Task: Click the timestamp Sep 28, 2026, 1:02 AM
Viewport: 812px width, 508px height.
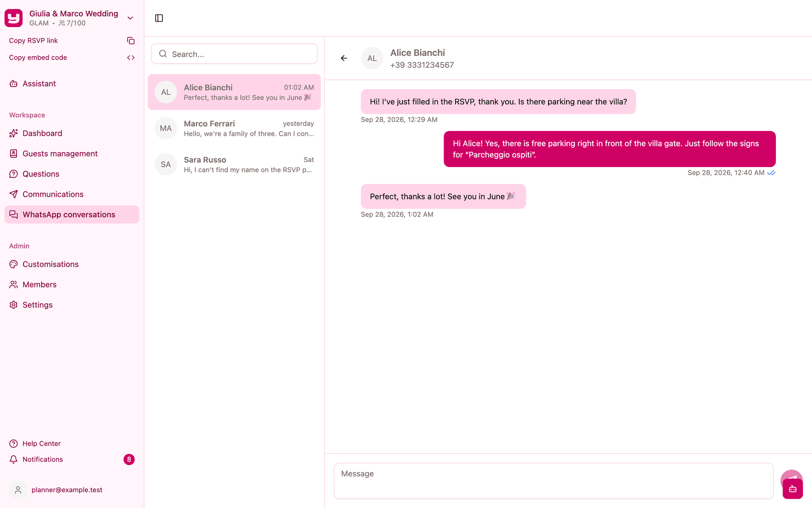Action: (x=397, y=214)
